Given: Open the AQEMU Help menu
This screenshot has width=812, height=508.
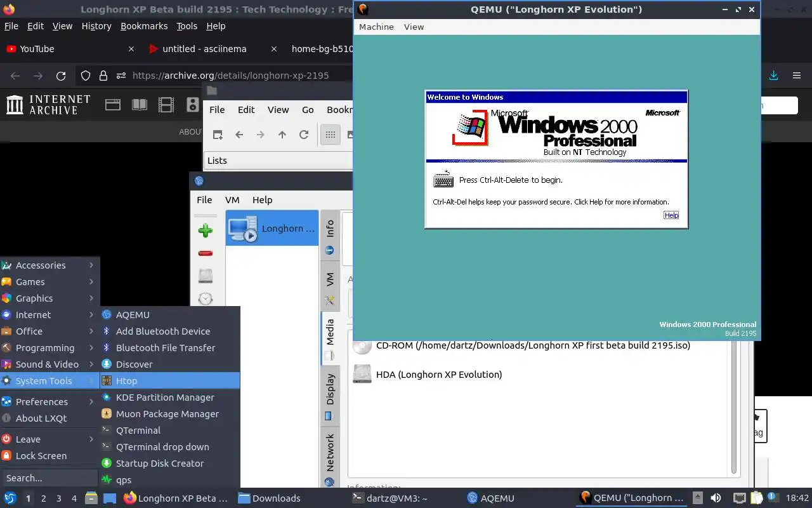Looking at the screenshot, I should [262, 199].
